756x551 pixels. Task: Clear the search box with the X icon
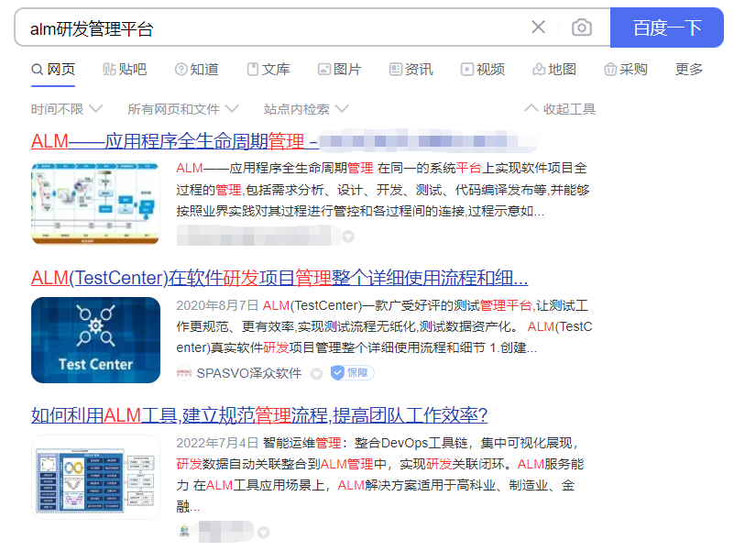(538, 27)
